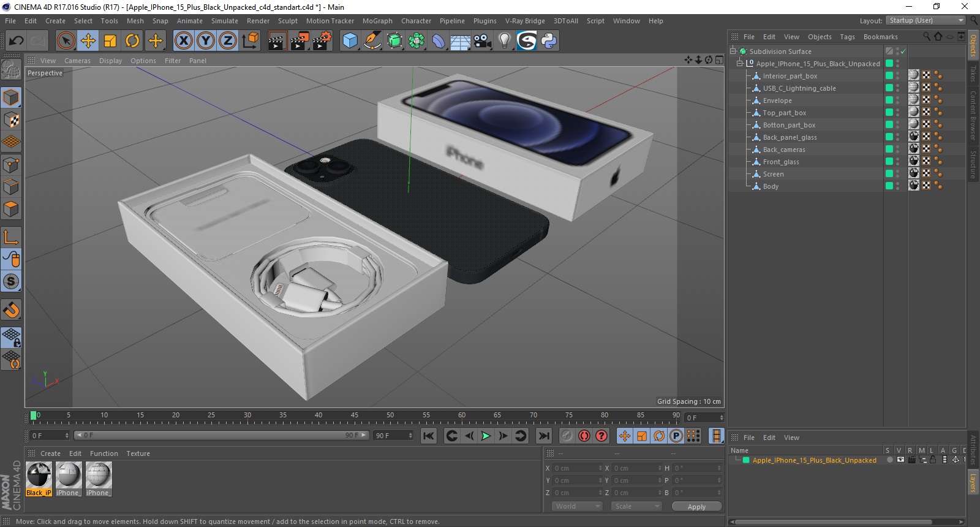The height and width of the screenshot is (527, 980).
Task: Go to start of animation
Action: (429, 436)
